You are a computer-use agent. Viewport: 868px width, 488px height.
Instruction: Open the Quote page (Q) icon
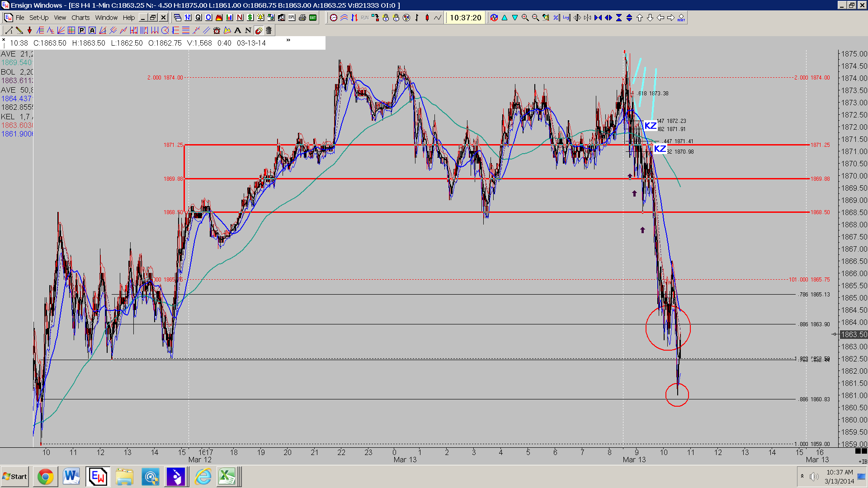[x=198, y=18]
